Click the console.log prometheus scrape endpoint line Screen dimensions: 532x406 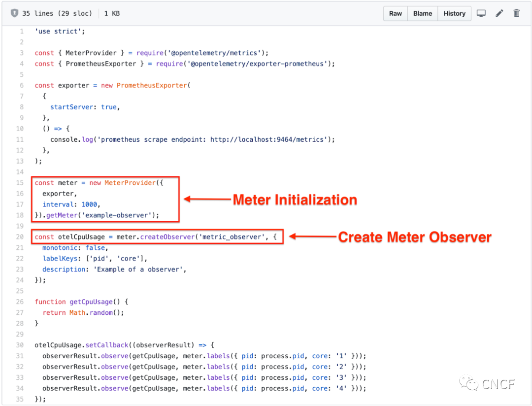pyautogui.click(x=193, y=139)
